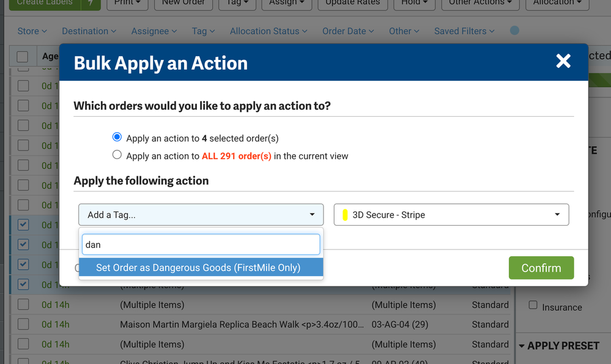611x364 pixels.
Task: Select apply action to 4 selected orders
Action: click(x=117, y=138)
